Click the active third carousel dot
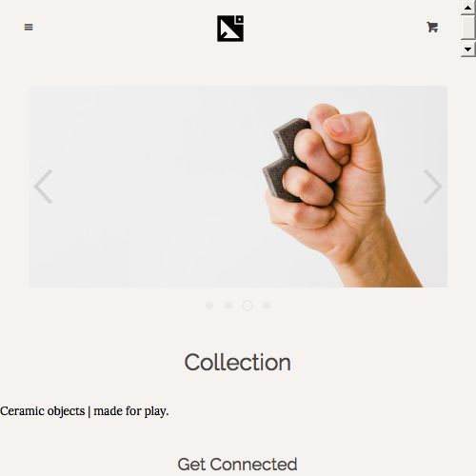Image resolution: width=476 pixels, height=476 pixels. [x=248, y=306]
